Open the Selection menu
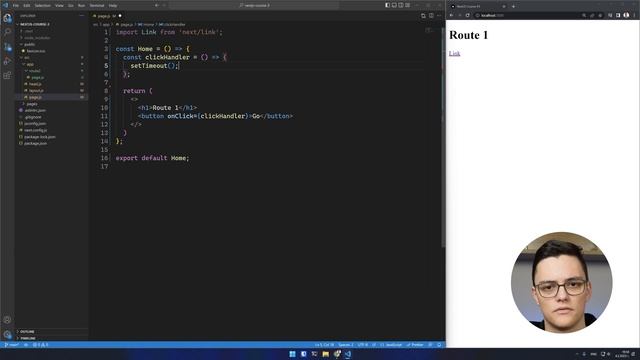This screenshot has width=640, height=360. [42, 6]
